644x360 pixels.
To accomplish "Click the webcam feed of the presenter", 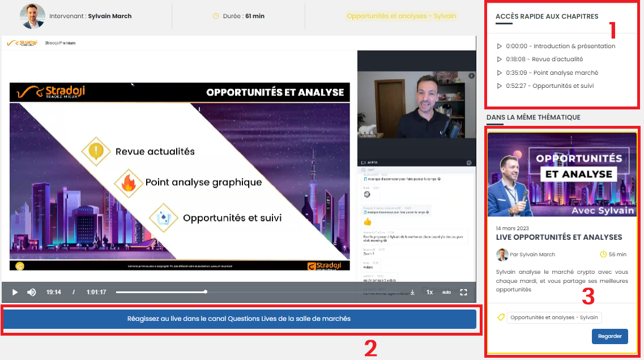I will [x=416, y=105].
